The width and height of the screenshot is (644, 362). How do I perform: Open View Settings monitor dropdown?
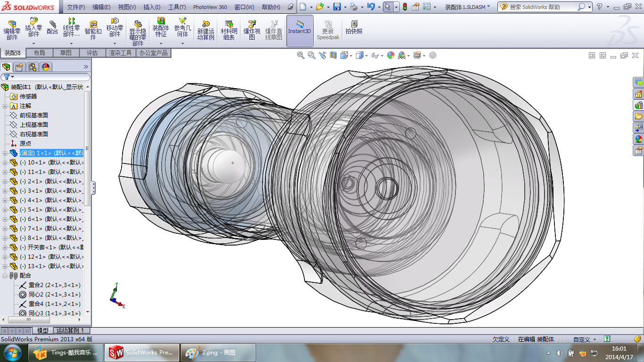(x=419, y=55)
